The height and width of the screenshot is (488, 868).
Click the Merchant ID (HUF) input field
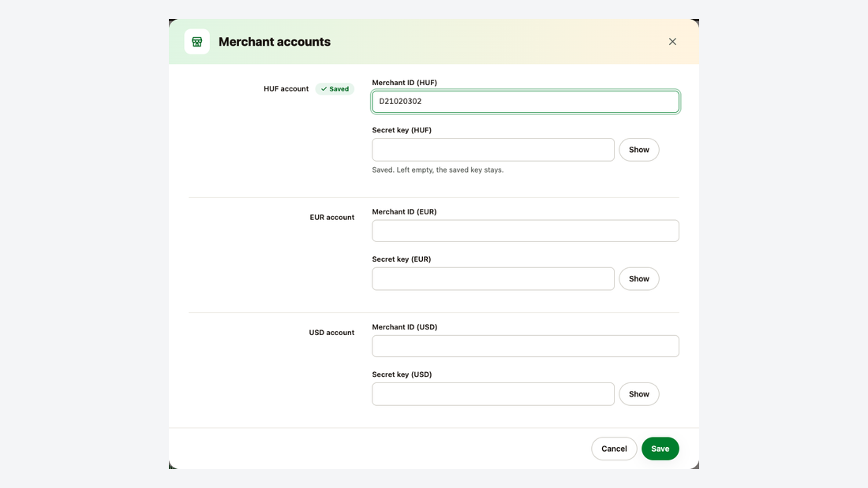click(526, 102)
